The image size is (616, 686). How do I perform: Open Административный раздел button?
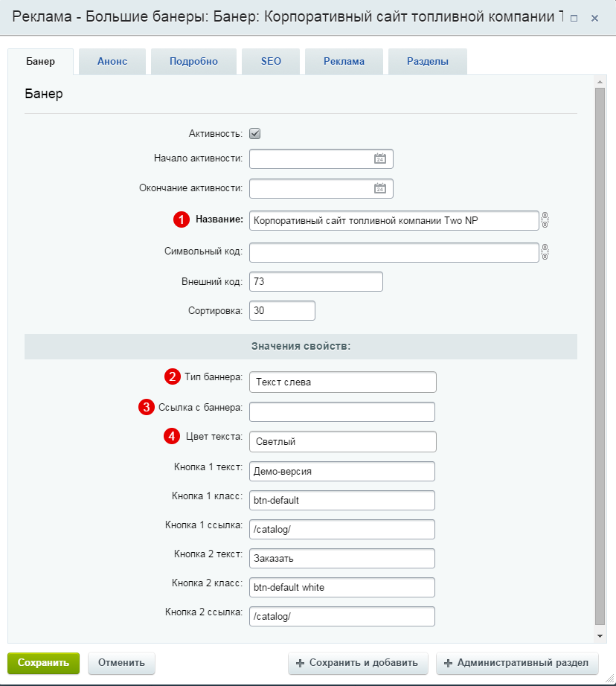[x=517, y=663]
